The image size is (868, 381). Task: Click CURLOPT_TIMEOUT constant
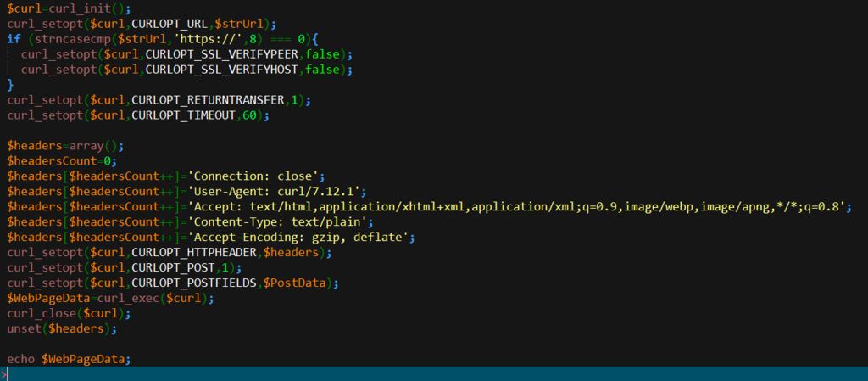click(185, 115)
